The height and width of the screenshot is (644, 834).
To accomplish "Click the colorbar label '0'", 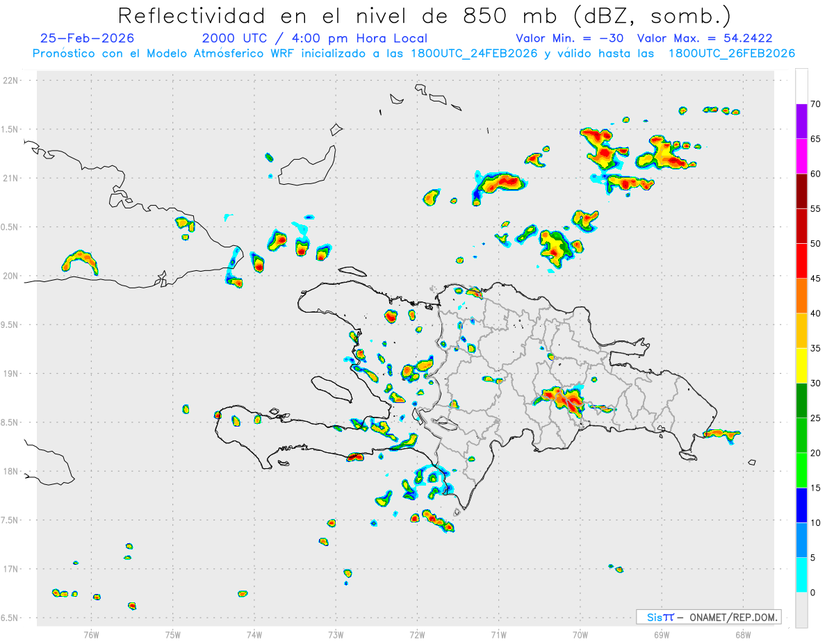I will point(812,593).
